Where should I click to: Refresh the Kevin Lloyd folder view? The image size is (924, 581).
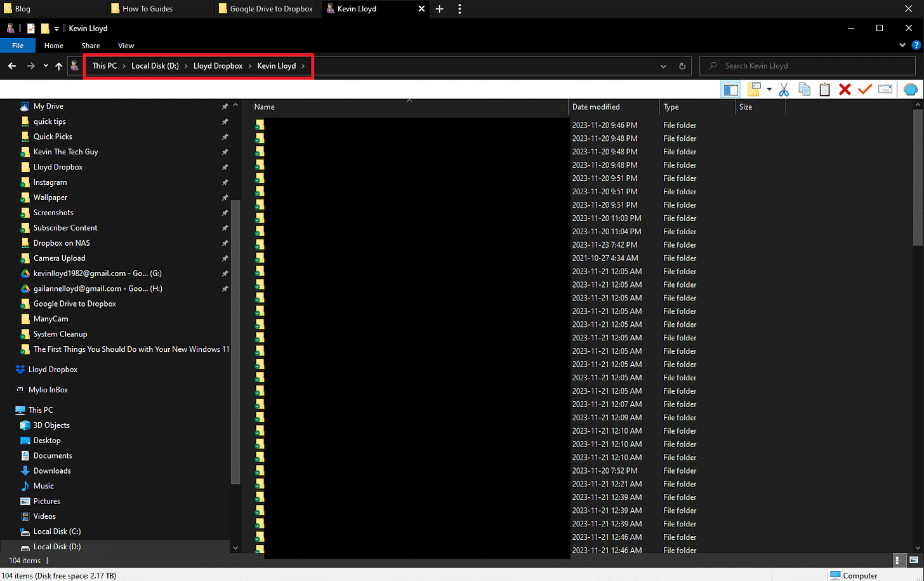point(682,66)
